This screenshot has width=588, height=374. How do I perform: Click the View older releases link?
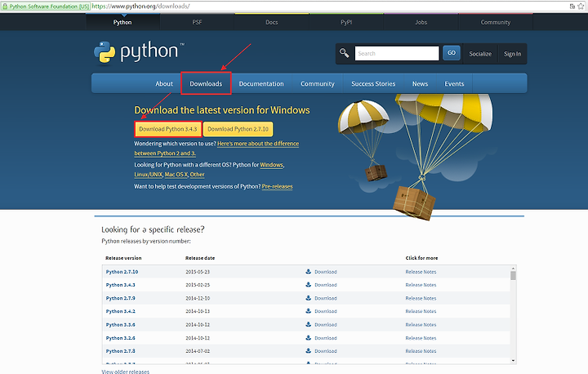[125, 372]
